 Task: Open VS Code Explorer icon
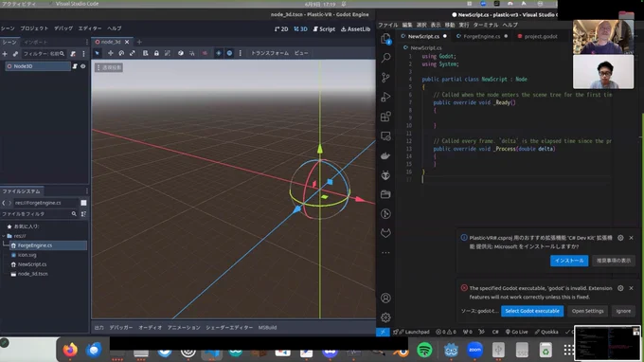[385, 38]
